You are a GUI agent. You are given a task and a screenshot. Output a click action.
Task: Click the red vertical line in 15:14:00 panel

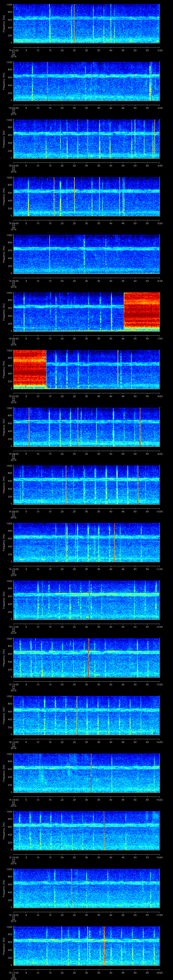point(91,773)
